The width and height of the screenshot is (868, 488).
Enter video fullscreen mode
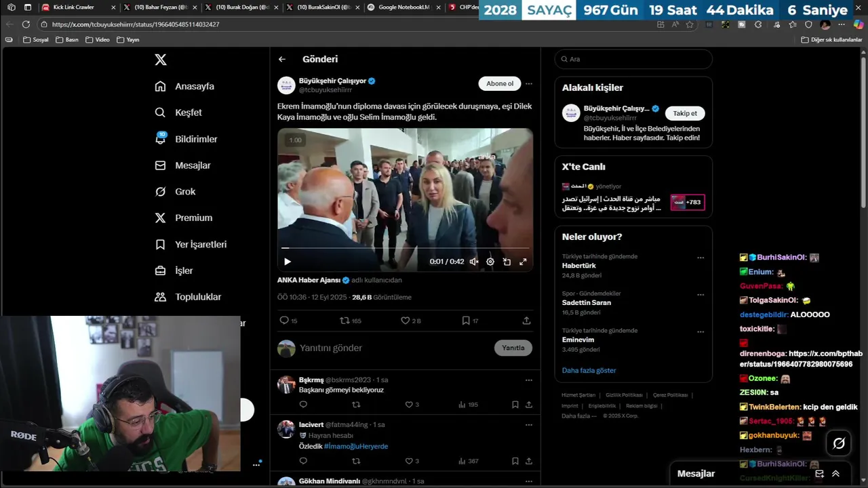point(523,262)
